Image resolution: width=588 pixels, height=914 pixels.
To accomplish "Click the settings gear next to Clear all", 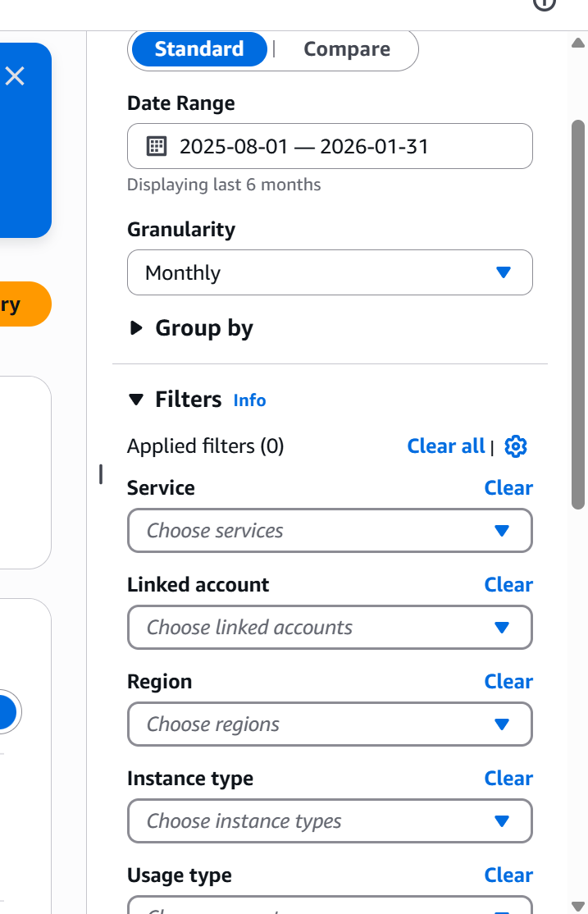I will 516,446.
